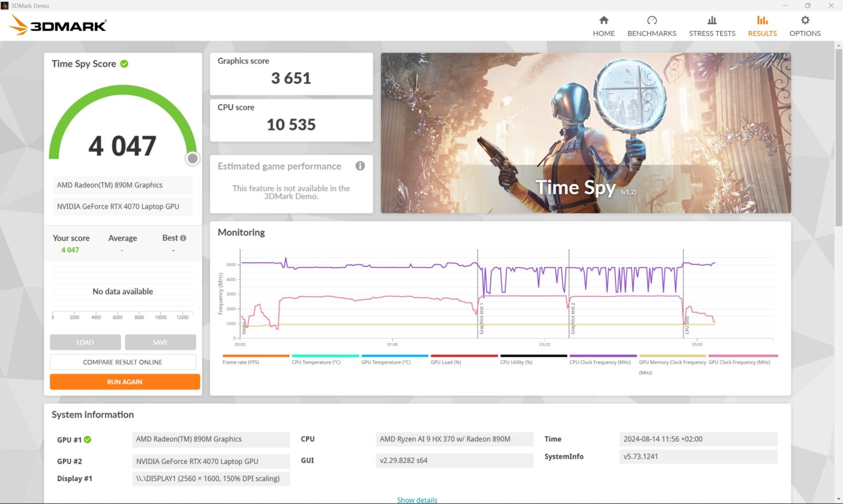This screenshot has width=843, height=504.
Task: Expand system info with Show details
Action: tap(417, 500)
